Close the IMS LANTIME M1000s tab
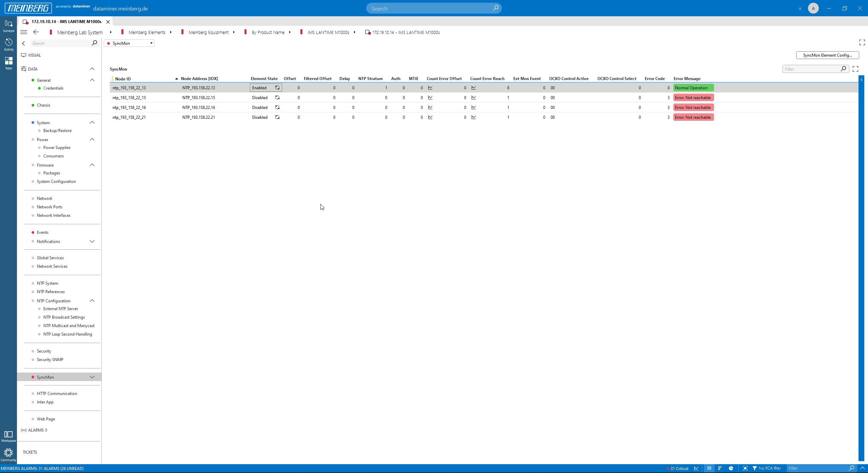The height and width of the screenshot is (473, 868). 108,22
